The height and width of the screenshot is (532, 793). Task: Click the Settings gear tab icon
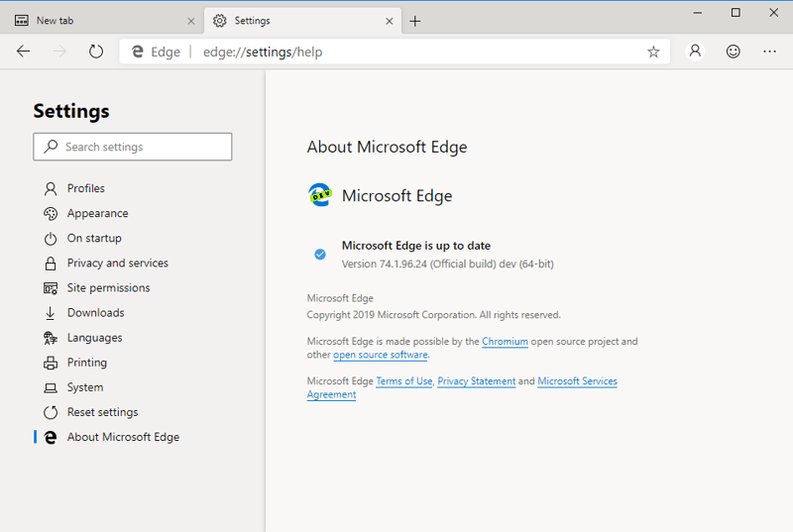(219, 21)
